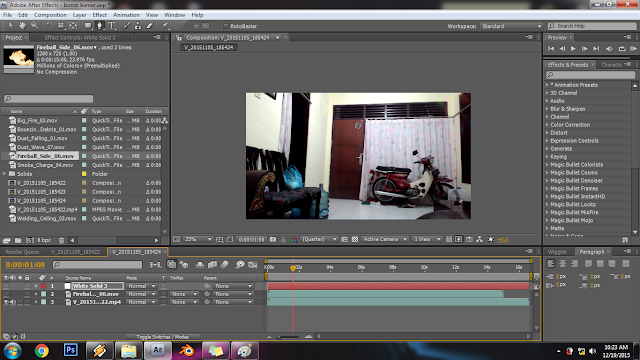The width and height of the screenshot is (640, 360).
Task: Toggle preserve transparency for Fireball layer
Action: coord(164,294)
